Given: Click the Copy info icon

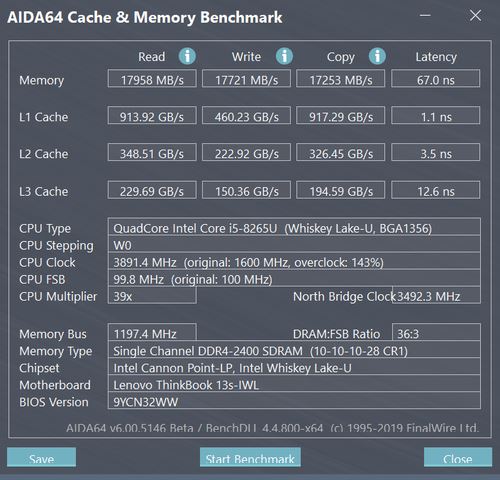Looking at the screenshot, I should pyautogui.click(x=377, y=56).
